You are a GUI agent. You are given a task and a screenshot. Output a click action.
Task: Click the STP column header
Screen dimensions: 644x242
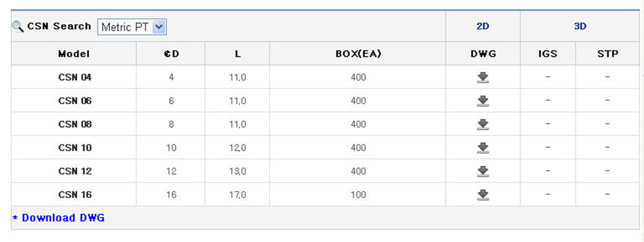coord(608,54)
